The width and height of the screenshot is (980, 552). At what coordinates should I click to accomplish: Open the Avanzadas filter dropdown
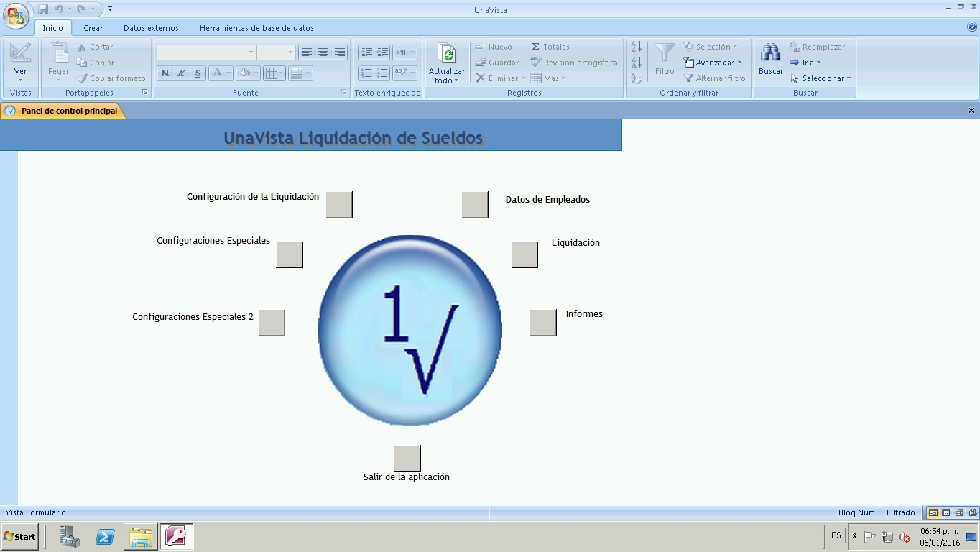coord(712,63)
